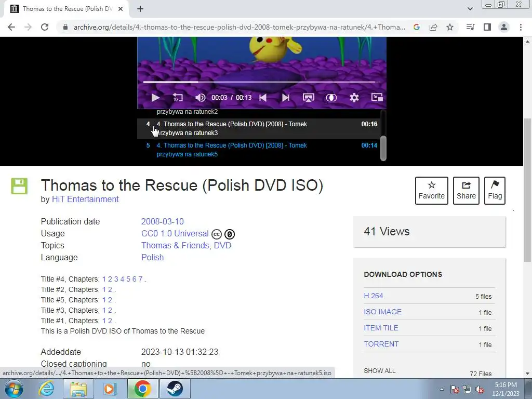The width and height of the screenshot is (532, 399).
Task: Select playlist item 4 ratunek3
Action: tap(260, 129)
